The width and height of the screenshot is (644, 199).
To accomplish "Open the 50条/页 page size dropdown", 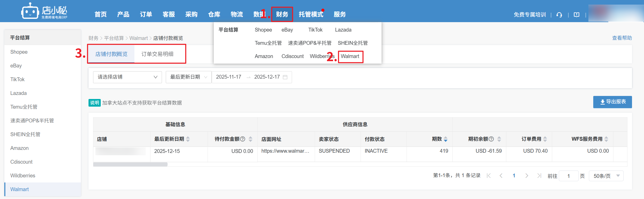I will 606,176.
